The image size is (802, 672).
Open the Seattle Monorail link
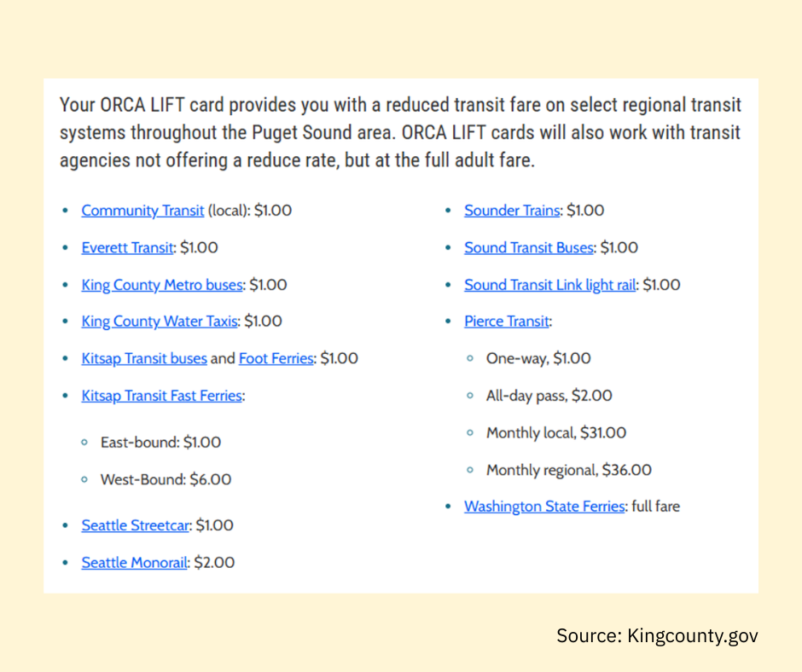pyautogui.click(x=135, y=563)
